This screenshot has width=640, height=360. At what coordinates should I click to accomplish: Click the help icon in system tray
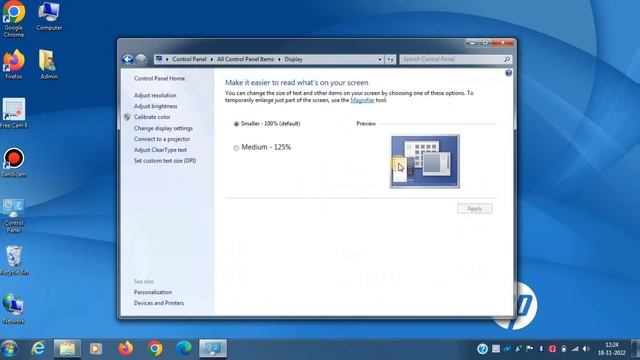pyautogui.click(x=482, y=349)
